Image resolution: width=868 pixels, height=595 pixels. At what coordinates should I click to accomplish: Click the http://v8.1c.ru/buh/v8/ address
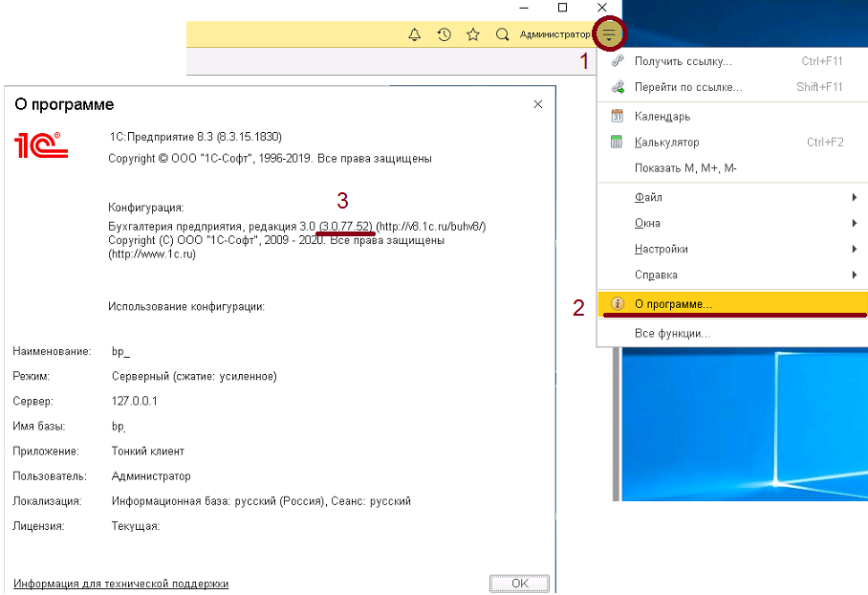[x=431, y=227]
